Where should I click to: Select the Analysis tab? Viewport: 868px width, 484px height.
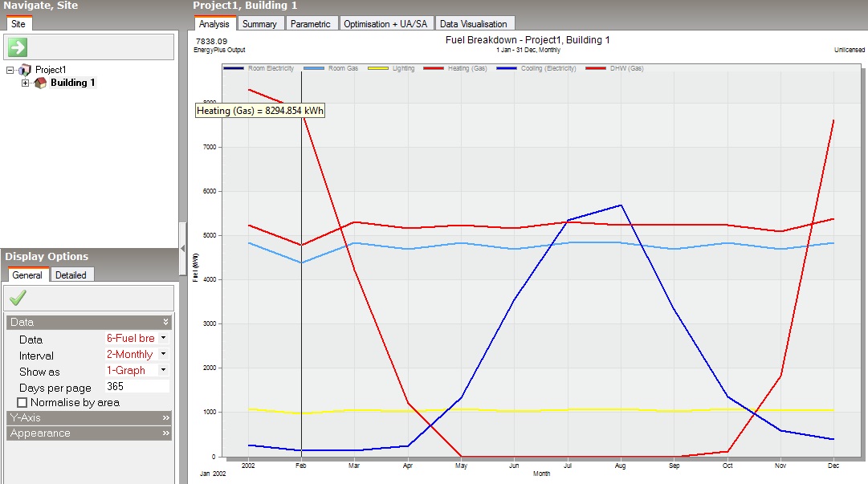click(x=214, y=24)
